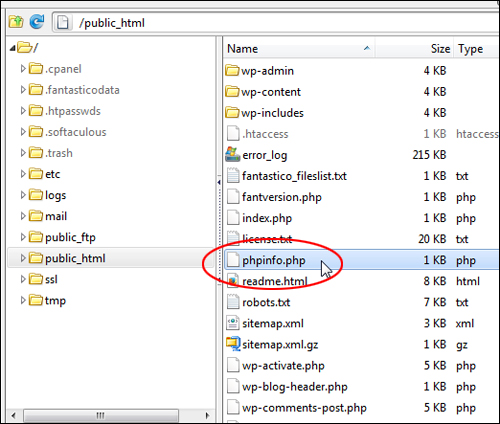
Task: Click the sitemap.xml.gz archive icon
Action: coord(233,344)
